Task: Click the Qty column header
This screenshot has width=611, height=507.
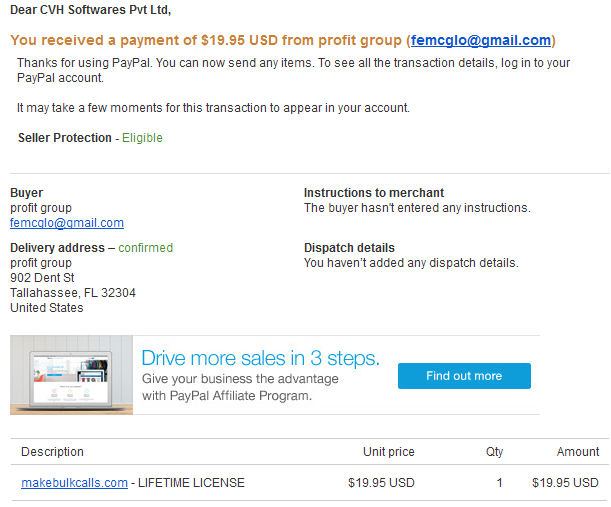Action: pyautogui.click(x=494, y=452)
